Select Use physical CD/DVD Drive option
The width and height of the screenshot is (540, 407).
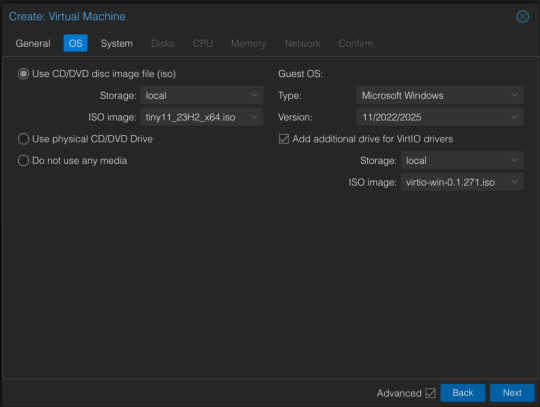coord(23,139)
